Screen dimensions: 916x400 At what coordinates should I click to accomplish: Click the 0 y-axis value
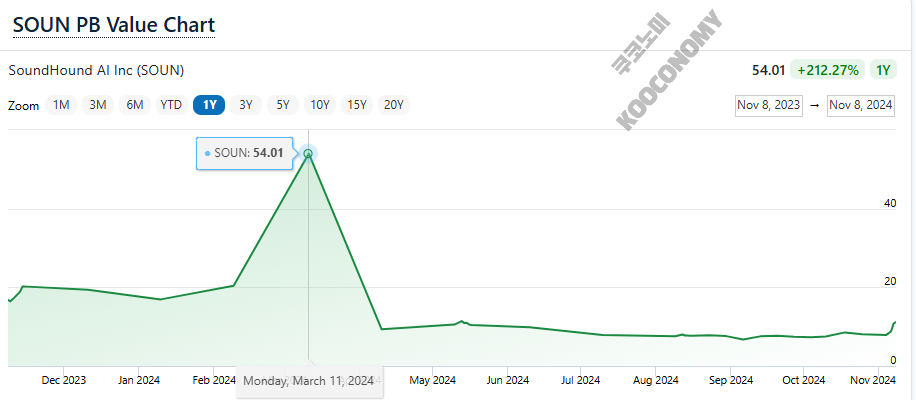pyautogui.click(x=893, y=360)
